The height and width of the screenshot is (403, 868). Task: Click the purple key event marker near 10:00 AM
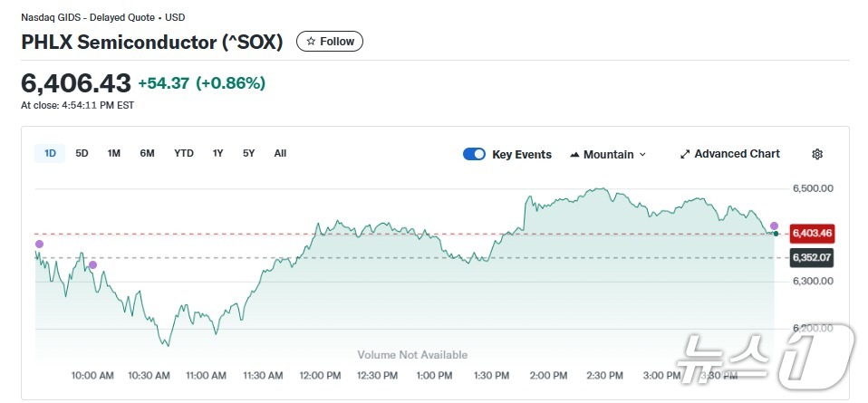(92, 264)
